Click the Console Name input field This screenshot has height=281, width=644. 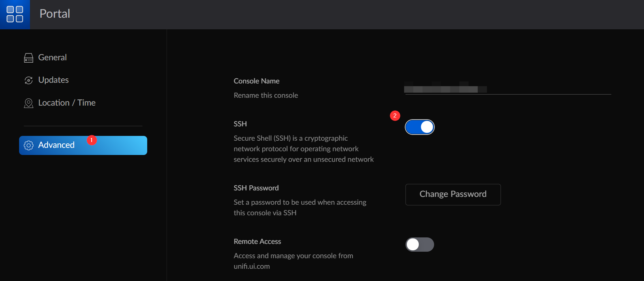pyautogui.click(x=507, y=89)
